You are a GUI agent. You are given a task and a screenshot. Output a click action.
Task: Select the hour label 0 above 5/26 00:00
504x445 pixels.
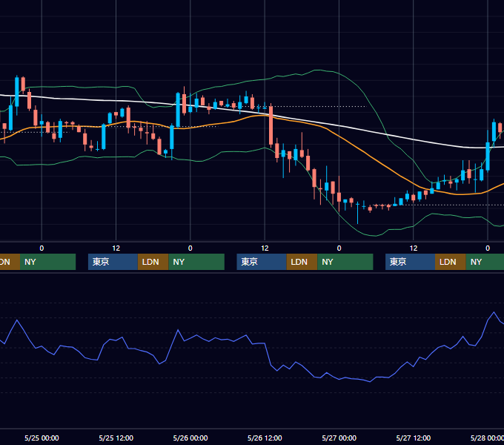click(x=190, y=248)
